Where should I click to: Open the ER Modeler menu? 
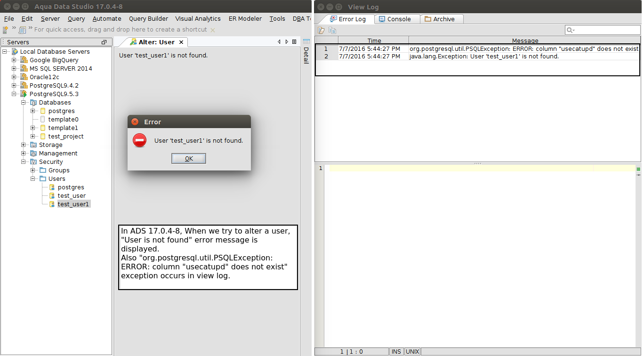(x=245, y=19)
